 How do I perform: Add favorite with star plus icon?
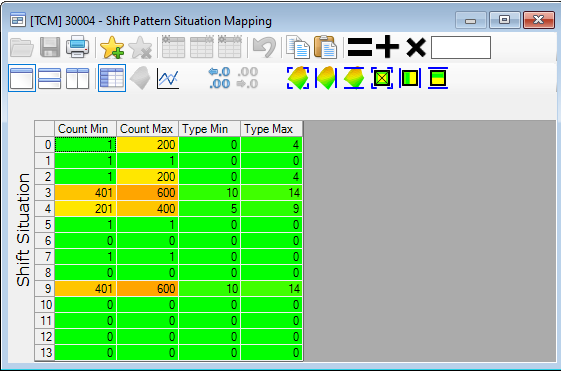[112, 47]
